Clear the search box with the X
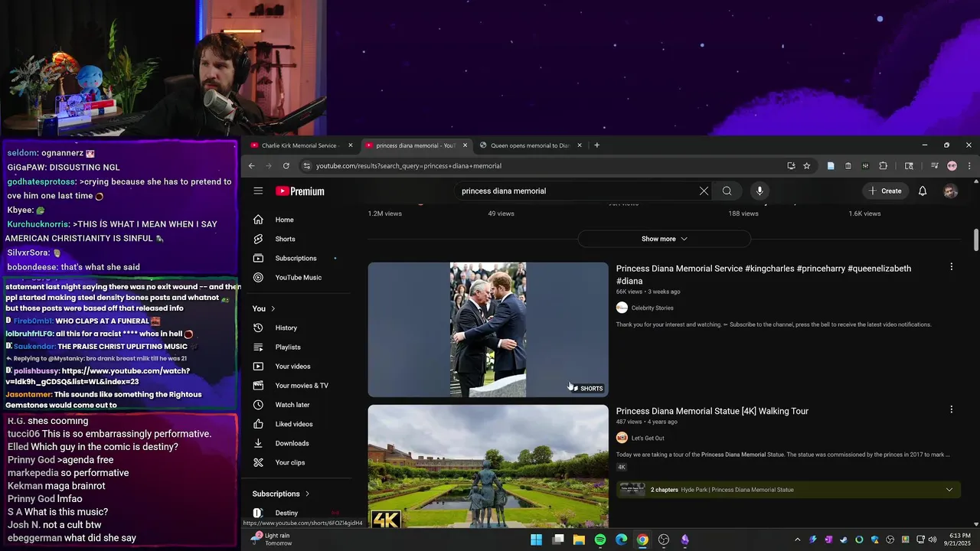 tap(704, 191)
